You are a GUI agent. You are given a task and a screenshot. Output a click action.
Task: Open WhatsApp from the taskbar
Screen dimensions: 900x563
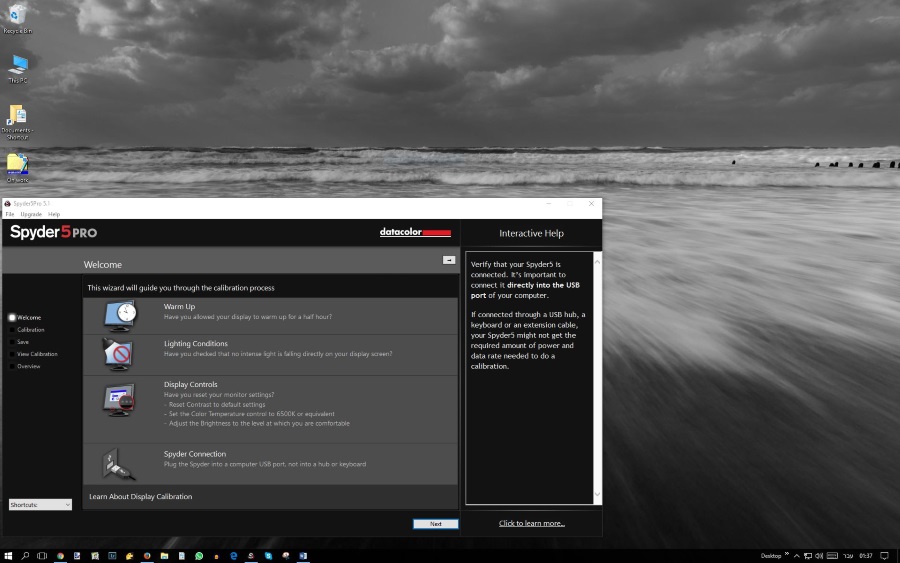click(x=199, y=556)
